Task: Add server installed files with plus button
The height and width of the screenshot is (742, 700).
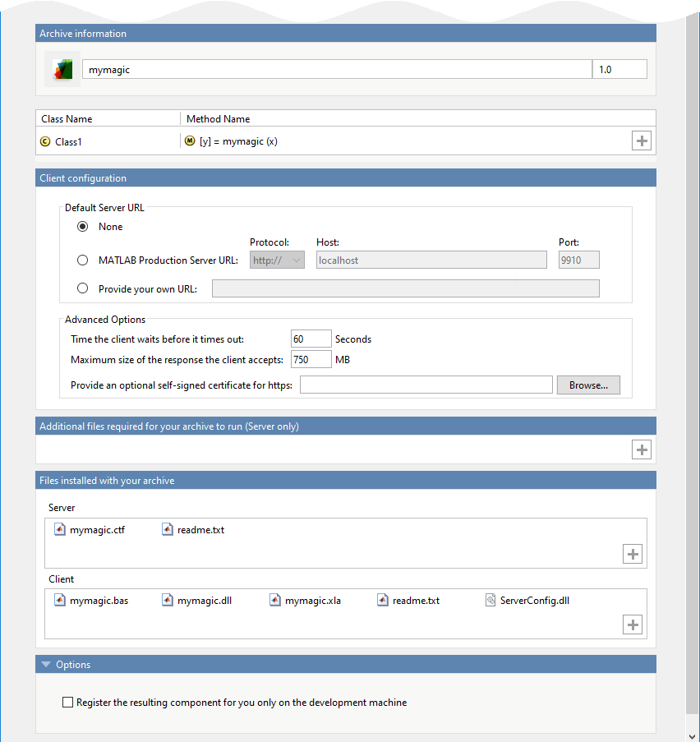Action: tap(633, 554)
